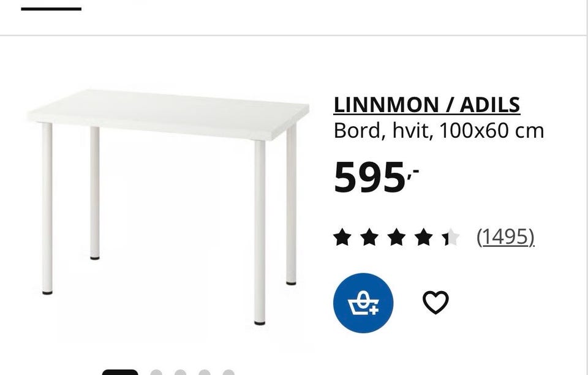Select the active black carousel indicator
The height and width of the screenshot is (375, 588).
(x=120, y=373)
